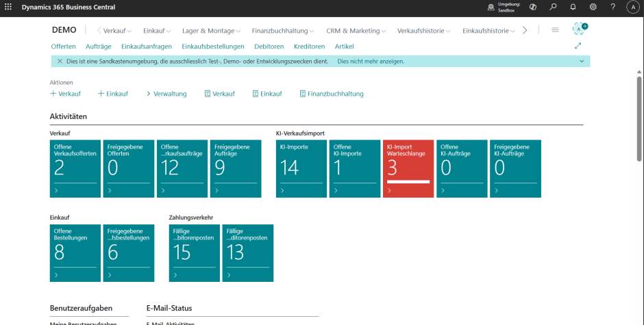Open the settings gear
The image size is (644, 325).
[593, 7]
